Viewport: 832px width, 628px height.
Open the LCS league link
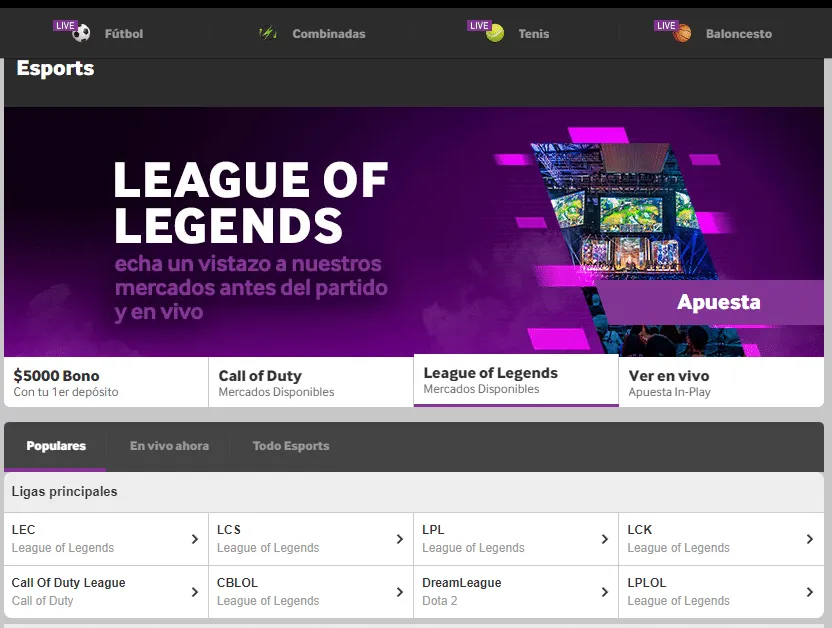pos(311,539)
